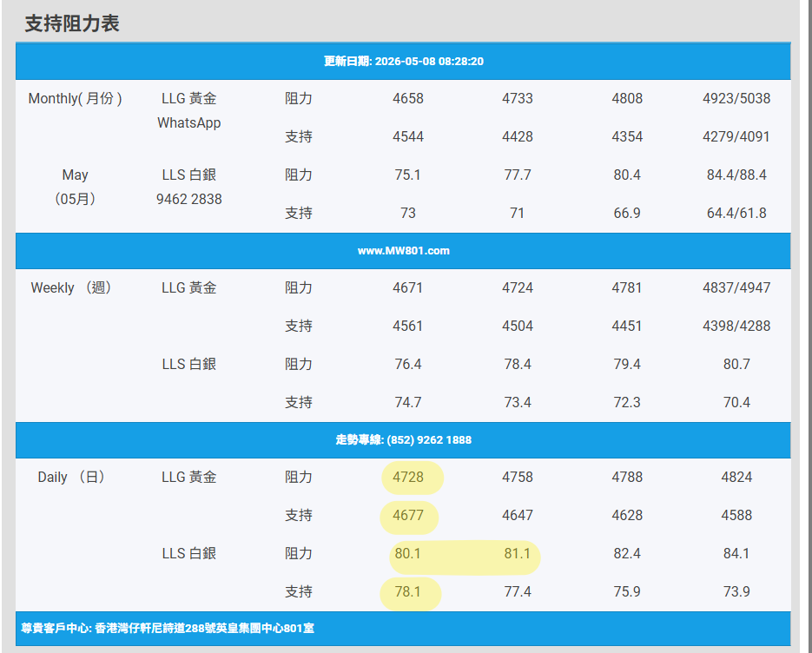Click monthly silver support 64.4/61.8
The height and width of the screenshot is (653, 812).
(736, 214)
